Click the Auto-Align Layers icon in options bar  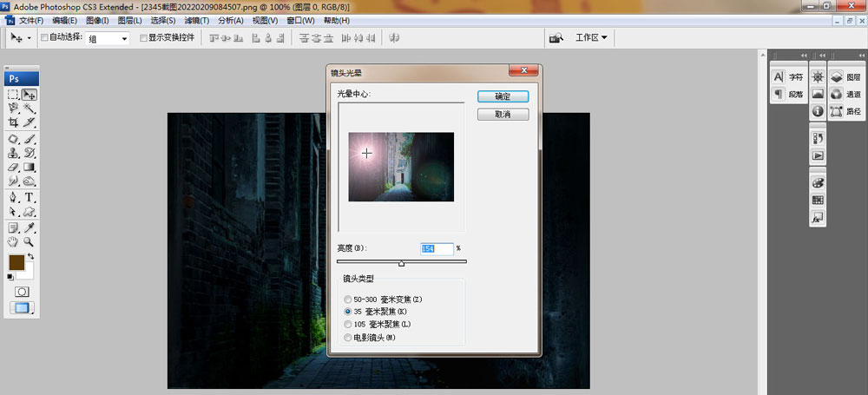tap(395, 37)
